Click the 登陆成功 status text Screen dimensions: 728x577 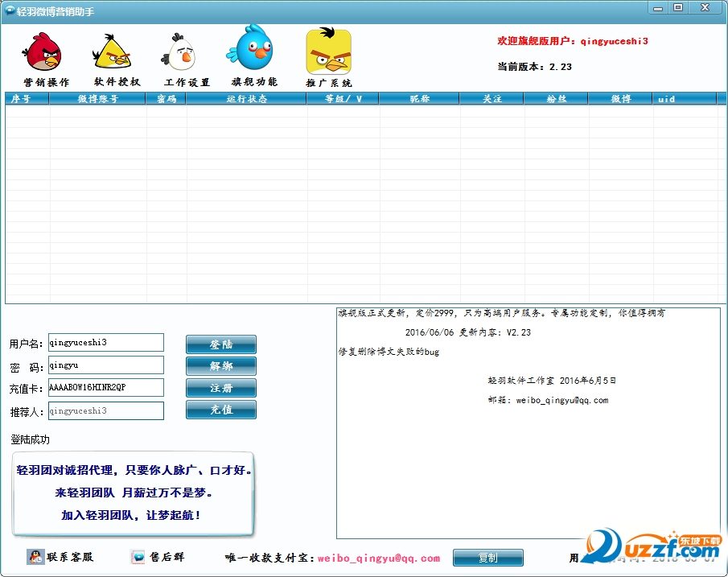click(x=31, y=439)
